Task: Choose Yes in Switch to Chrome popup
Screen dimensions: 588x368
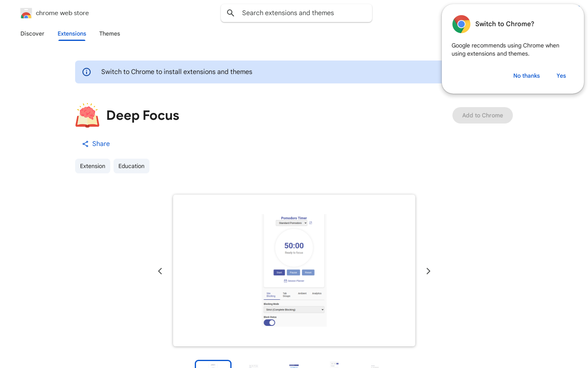Action: click(561, 76)
